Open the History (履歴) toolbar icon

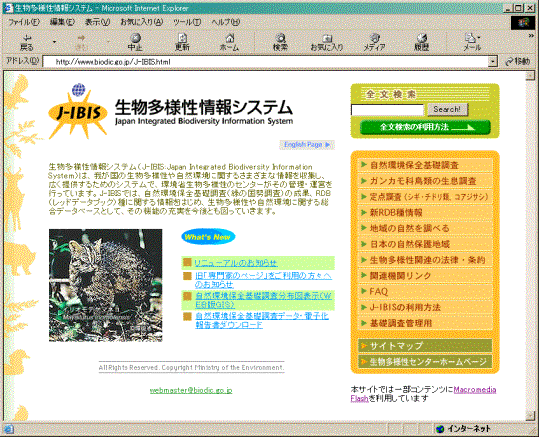tap(421, 42)
